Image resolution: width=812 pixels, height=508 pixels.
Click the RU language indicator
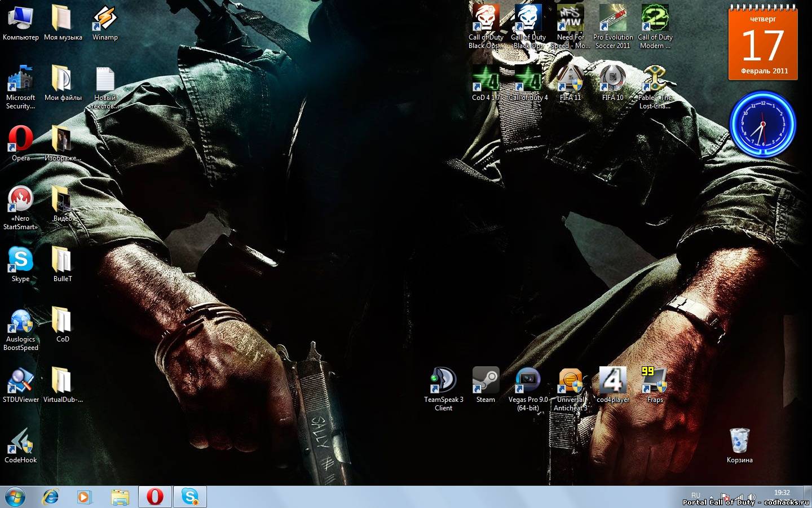click(x=696, y=495)
